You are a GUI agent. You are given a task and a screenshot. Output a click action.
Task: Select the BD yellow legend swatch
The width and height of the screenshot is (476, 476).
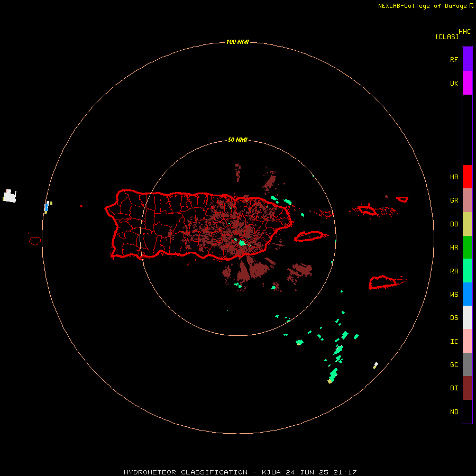click(x=467, y=224)
